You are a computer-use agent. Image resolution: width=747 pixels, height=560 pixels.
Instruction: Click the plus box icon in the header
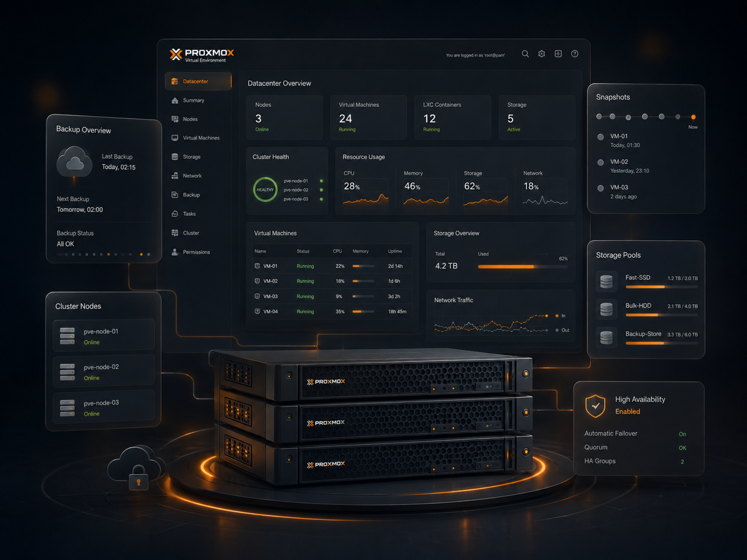[x=558, y=54]
